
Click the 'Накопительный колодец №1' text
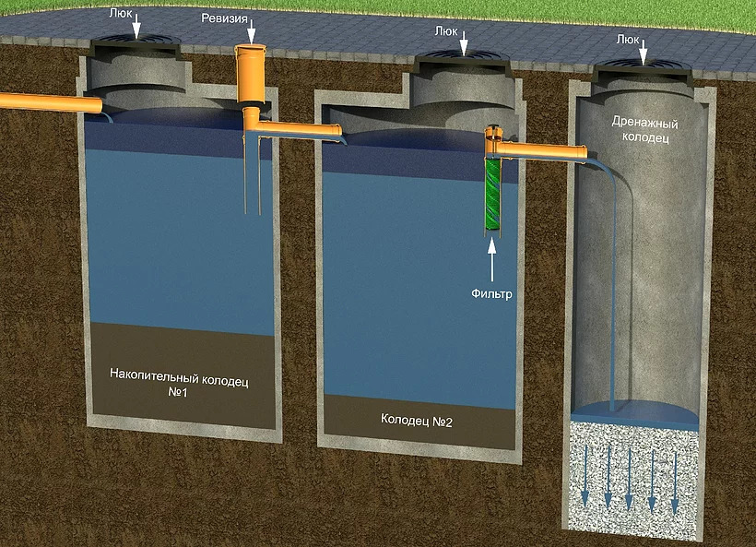coord(178,383)
